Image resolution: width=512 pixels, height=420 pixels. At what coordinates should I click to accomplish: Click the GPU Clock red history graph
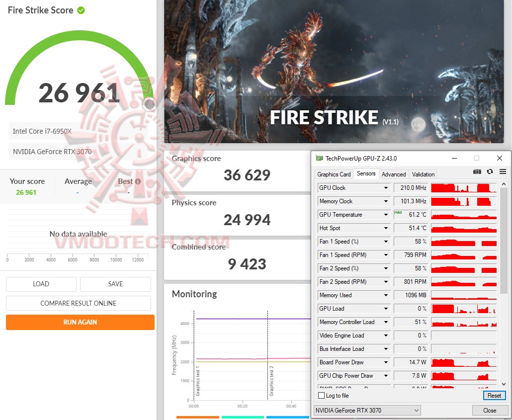[464, 188]
